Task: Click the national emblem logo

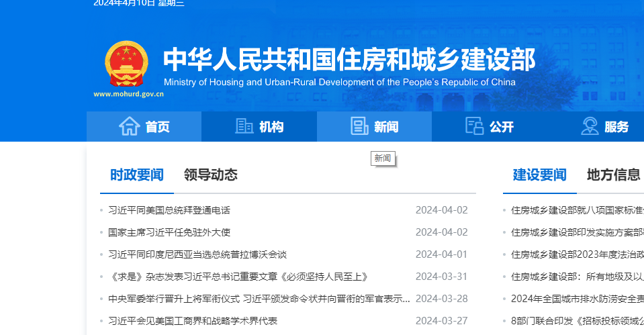Action: click(x=127, y=64)
